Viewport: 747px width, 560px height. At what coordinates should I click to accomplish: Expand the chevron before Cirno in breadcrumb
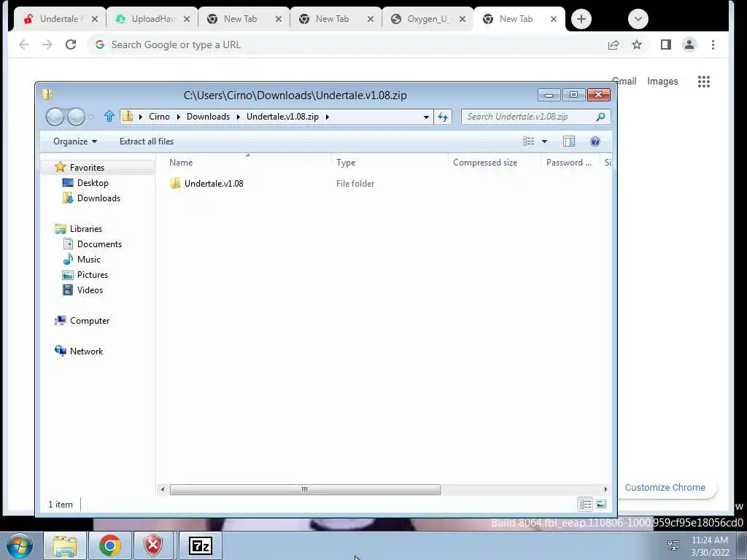(x=141, y=117)
